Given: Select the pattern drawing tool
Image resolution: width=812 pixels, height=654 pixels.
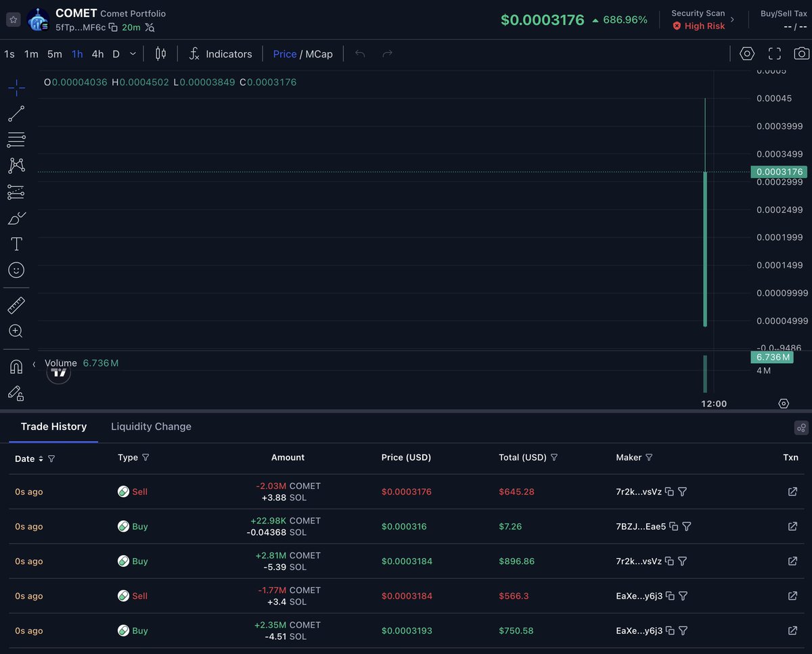Looking at the screenshot, I should click(16, 166).
